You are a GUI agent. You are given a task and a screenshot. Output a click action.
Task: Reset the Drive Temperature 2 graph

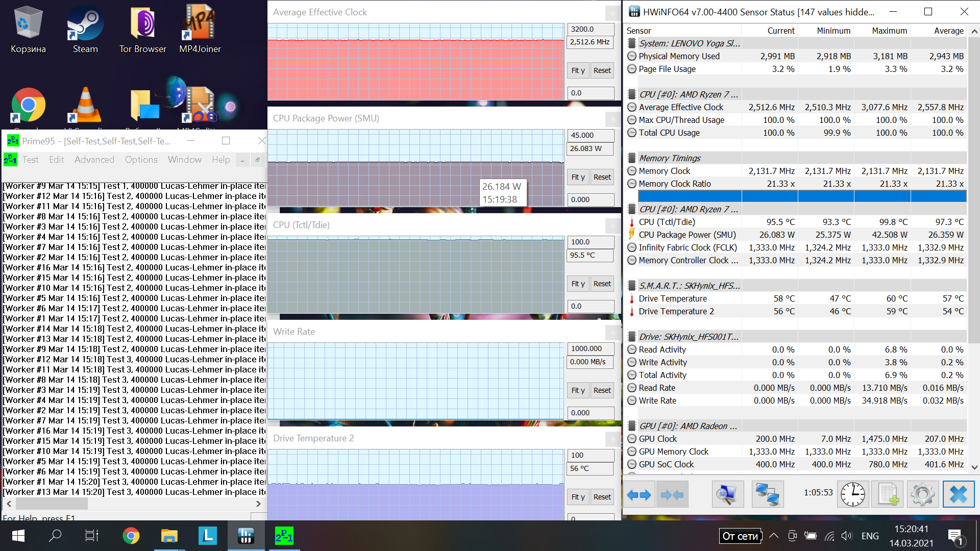pyautogui.click(x=602, y=497)
